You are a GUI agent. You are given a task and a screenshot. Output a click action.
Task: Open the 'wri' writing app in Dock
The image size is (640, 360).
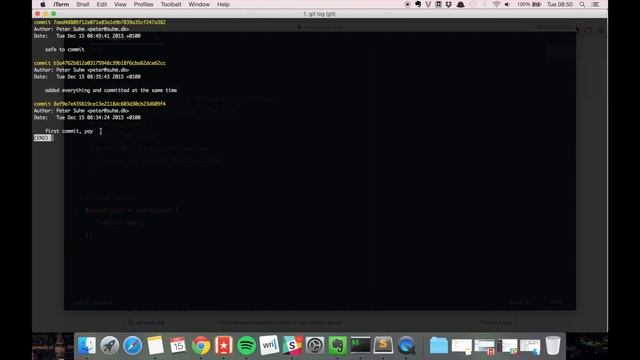click(269, 345)
